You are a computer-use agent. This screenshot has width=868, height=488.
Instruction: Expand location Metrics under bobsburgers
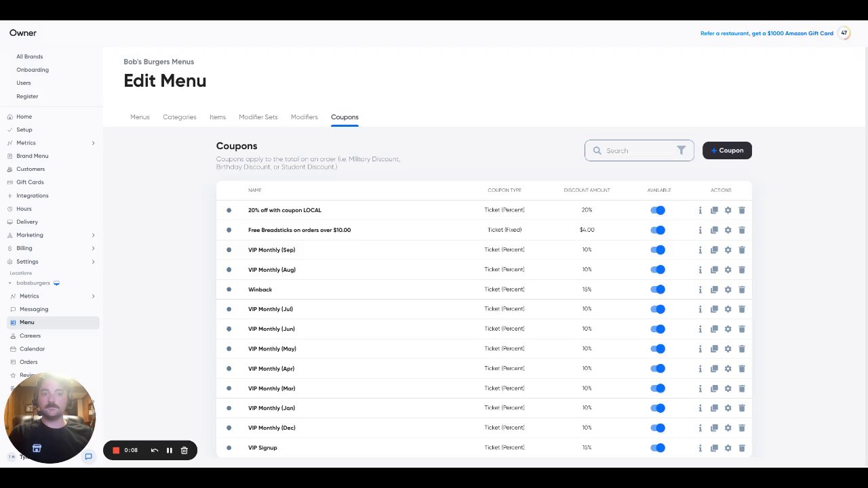click(x=93, y=296)
